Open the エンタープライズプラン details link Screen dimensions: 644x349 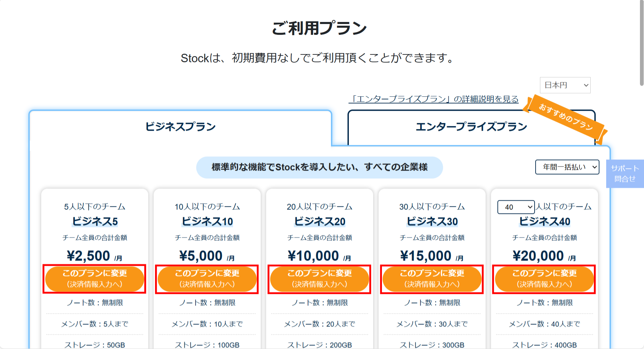tap(434, 99)
